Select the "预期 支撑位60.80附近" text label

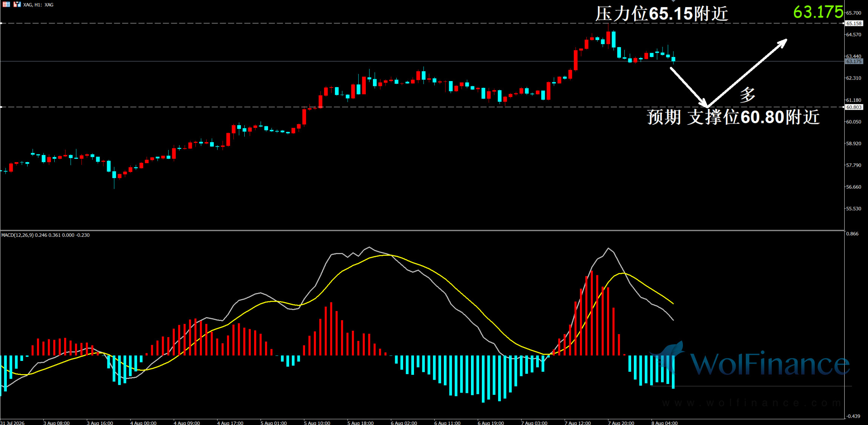tap(733, 117)
